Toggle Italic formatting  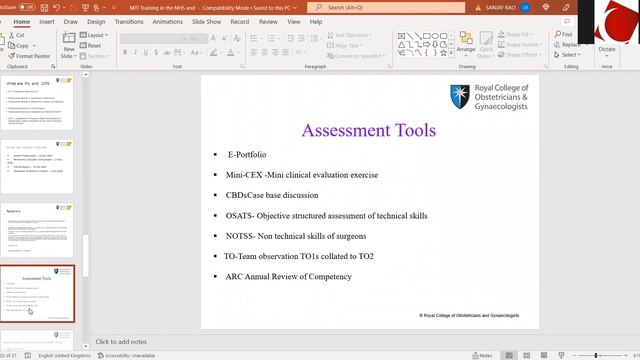click(x=135, y=52)
